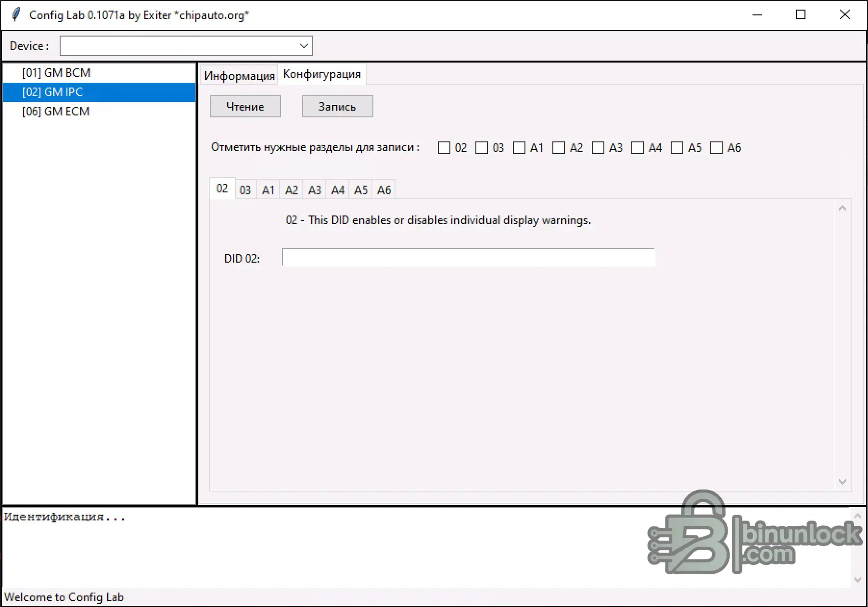Switch to the Информация tab
The height and width of the screenshot is (607, 868).
pos(239,76)
